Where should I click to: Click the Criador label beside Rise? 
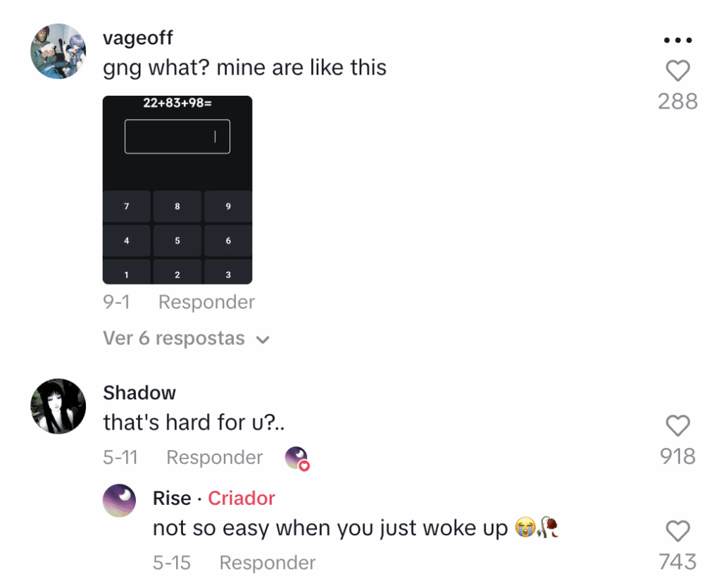coord(242,498)
